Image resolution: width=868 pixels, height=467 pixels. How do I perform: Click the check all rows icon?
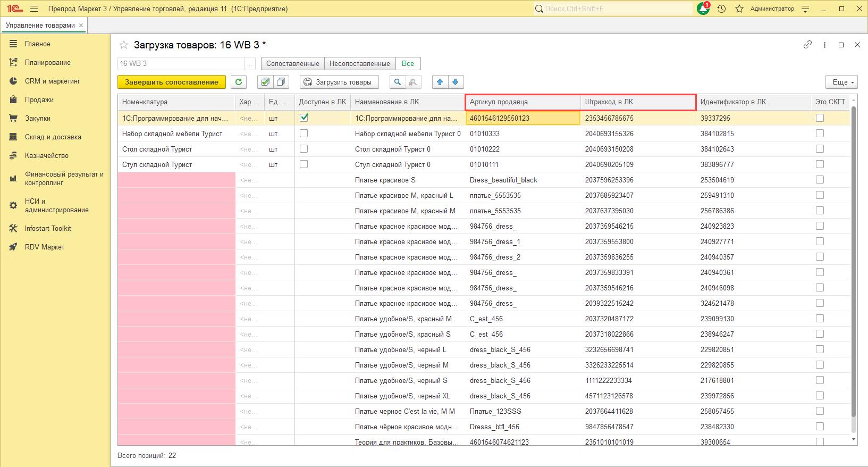265,82
